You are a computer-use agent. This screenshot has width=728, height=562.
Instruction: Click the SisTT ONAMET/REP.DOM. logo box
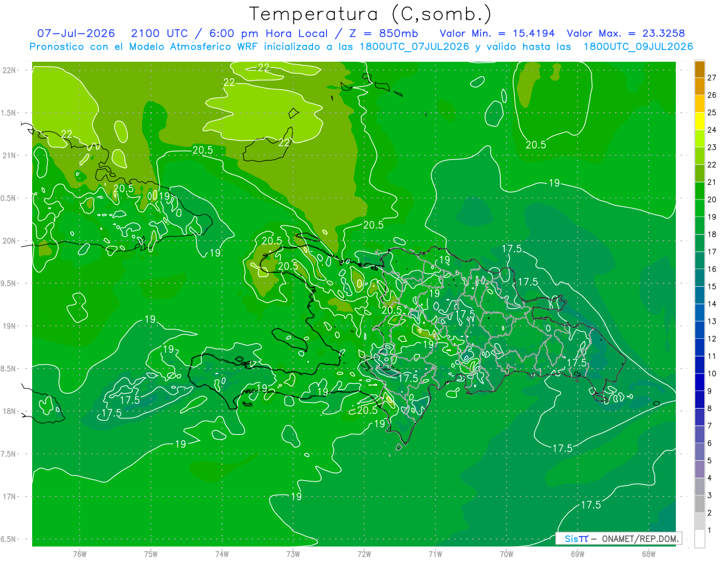point(618,538)
